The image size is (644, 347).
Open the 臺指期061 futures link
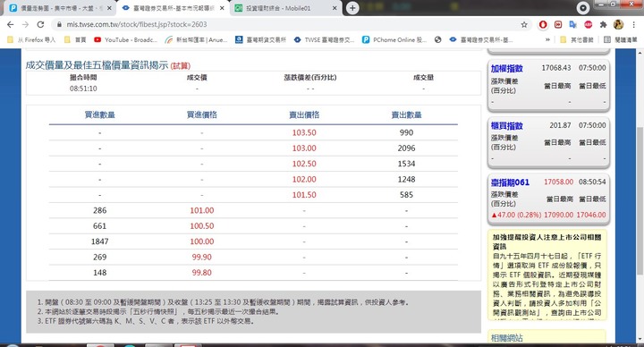[510, 182]
